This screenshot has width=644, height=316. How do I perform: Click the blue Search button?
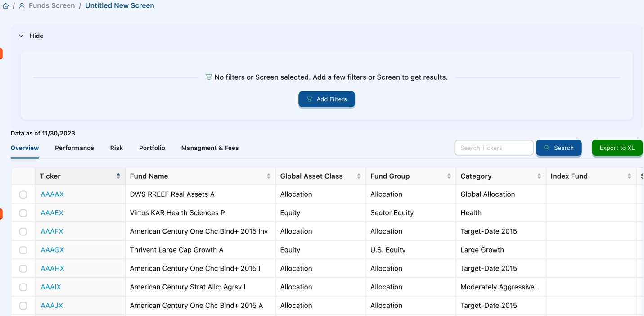[558, 148]
